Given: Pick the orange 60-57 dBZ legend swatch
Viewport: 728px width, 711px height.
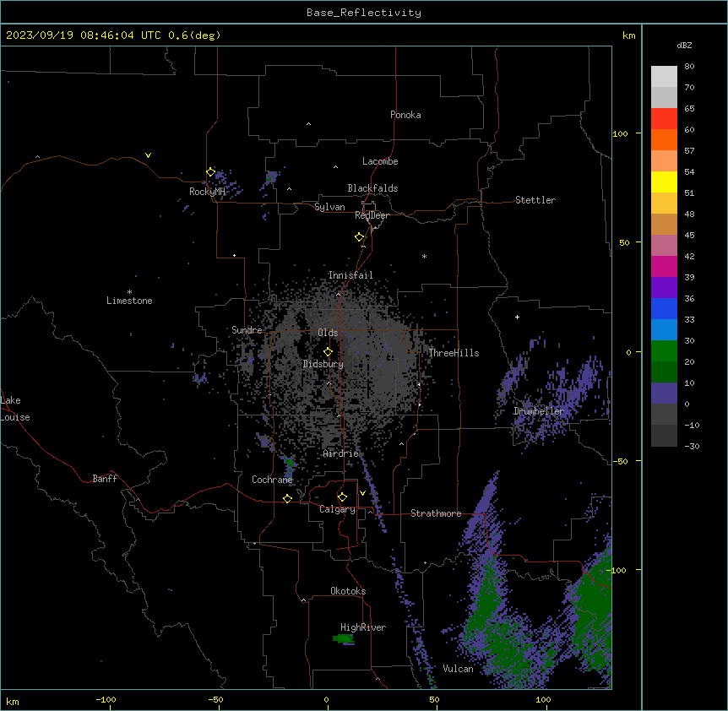Looking at the screenshot, I should [x=664, y=139].
